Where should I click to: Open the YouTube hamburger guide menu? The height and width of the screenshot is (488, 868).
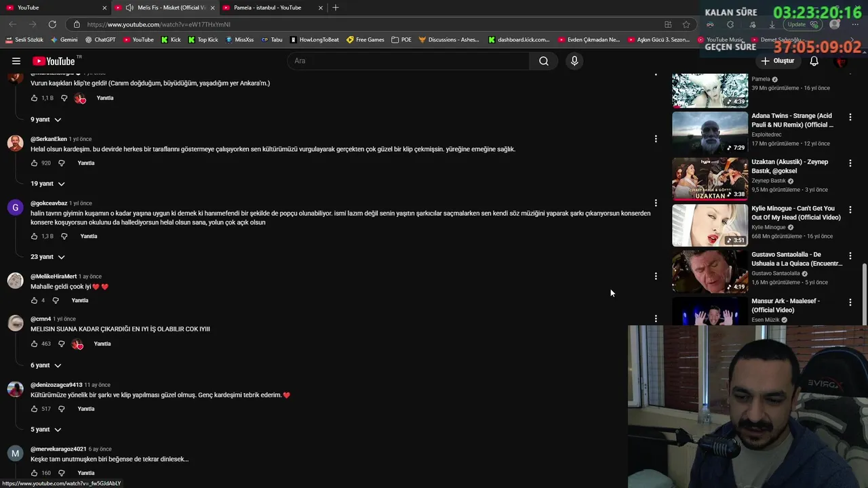point(16,61)
